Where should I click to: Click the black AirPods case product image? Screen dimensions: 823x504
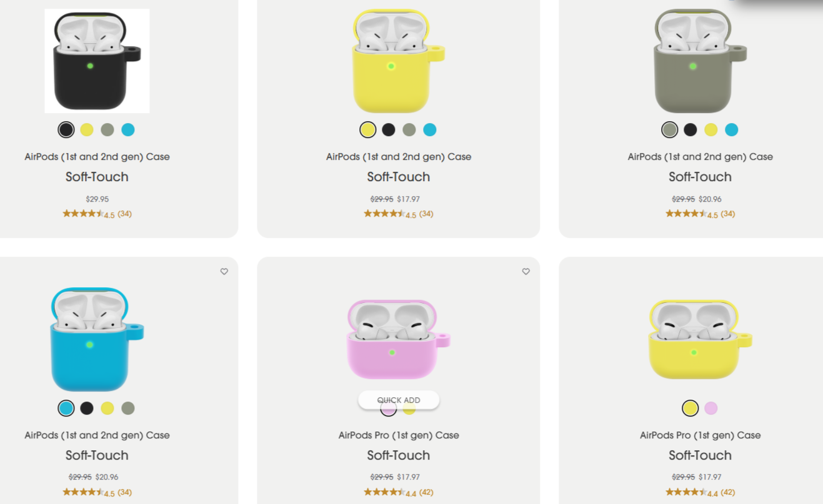point(97,61)
